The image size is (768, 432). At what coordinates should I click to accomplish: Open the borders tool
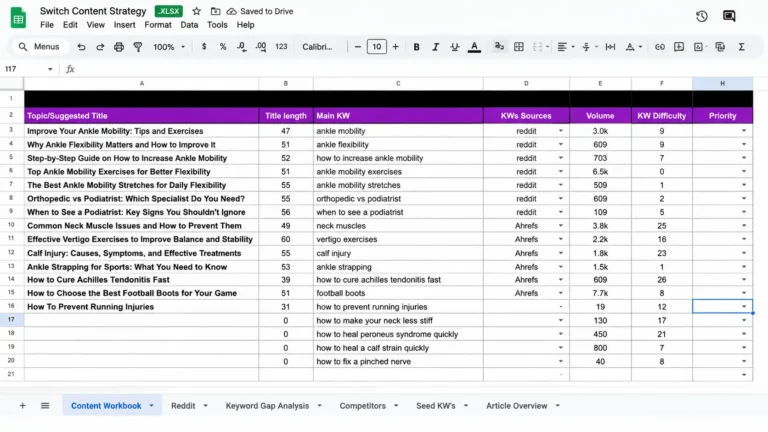(x=519, y=47)
